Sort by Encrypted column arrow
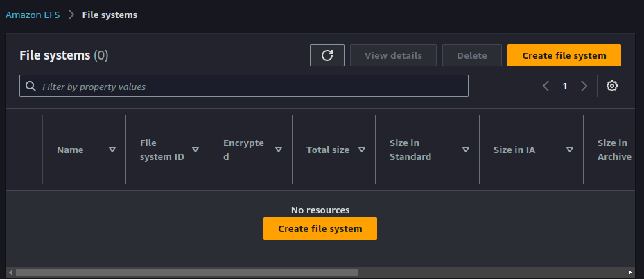The image size is (644, 279). click(x=279, y=150)
